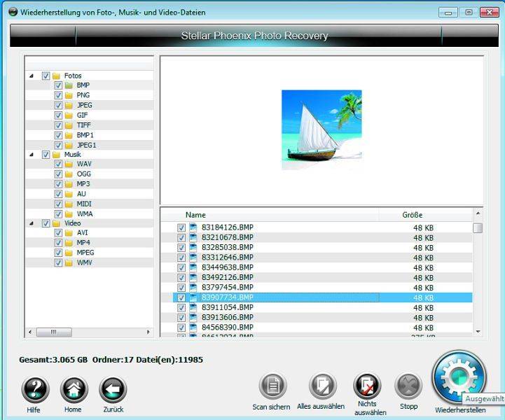Go to the Home screen button
505x420 pixels.
[74, 390]
